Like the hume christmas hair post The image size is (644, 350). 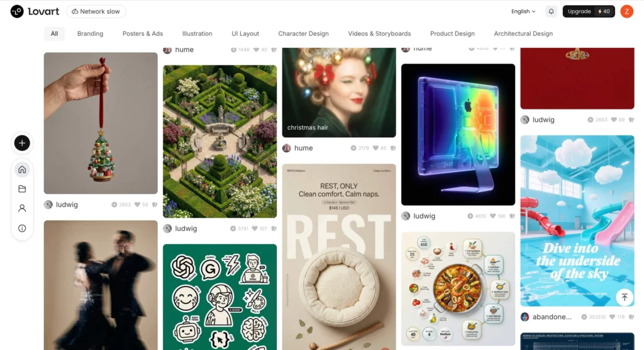pyautogui.click(x=375, y=148)
